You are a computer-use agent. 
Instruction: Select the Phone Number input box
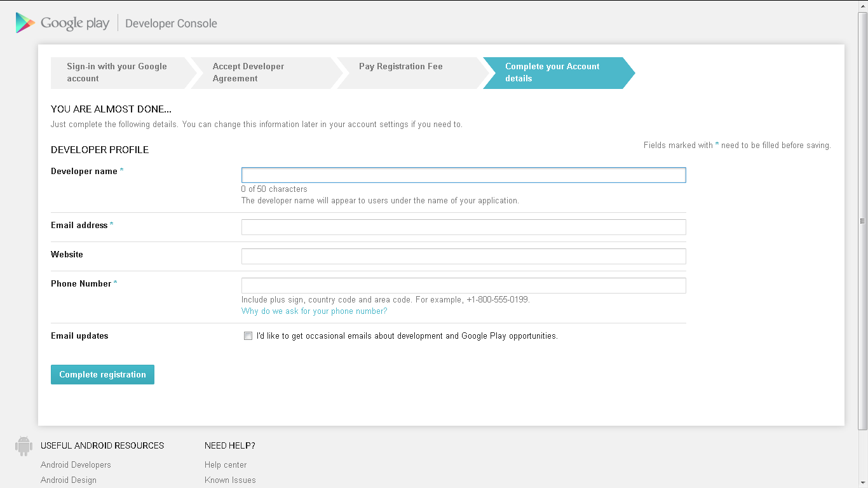click(463, 285)
